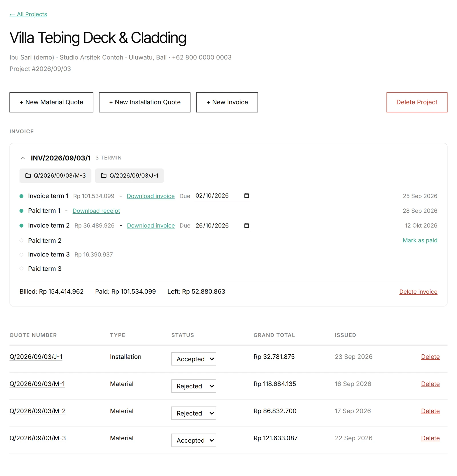The width and height of the screenshot is (457, 476).
Task: Open calendar picker for term 2 due date
Action: (x=246, y=226)
